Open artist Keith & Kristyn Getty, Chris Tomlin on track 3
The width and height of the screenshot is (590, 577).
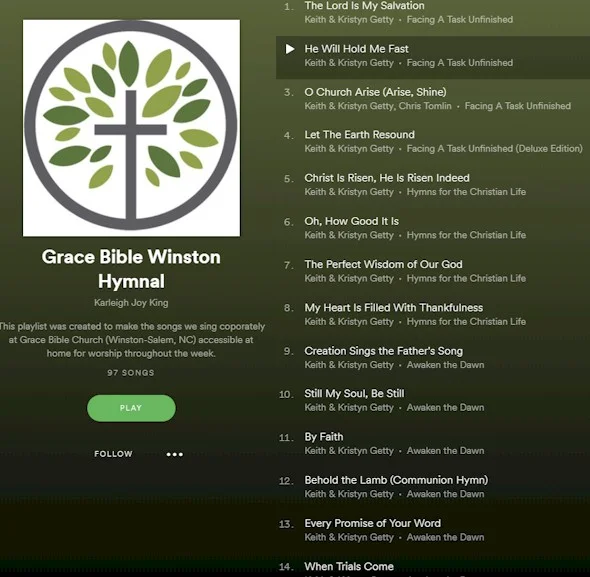tap(378, 106)
